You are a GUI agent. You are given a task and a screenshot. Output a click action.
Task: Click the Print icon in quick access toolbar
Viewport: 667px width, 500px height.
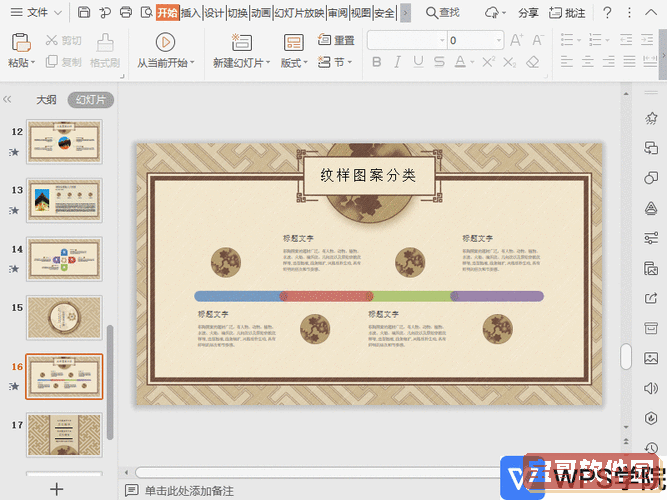[x=126, y=12]
